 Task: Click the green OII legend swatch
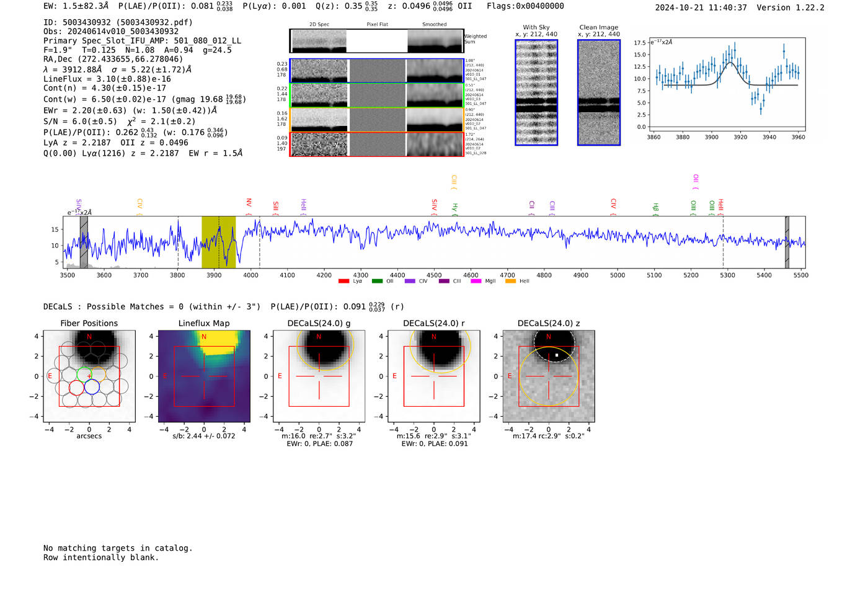point(377,282)
